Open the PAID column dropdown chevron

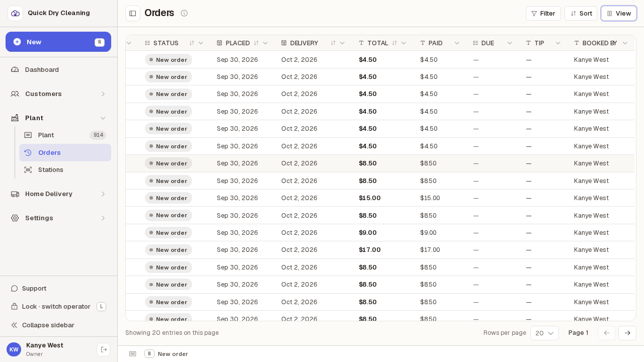pyautogui.click(x=457, y=43)
